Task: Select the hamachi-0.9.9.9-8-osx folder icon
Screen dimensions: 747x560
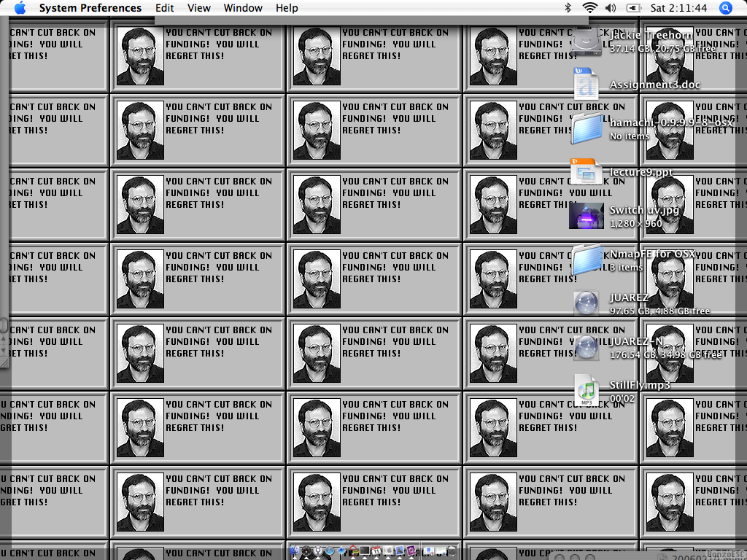Action: (x=587, y=128)
